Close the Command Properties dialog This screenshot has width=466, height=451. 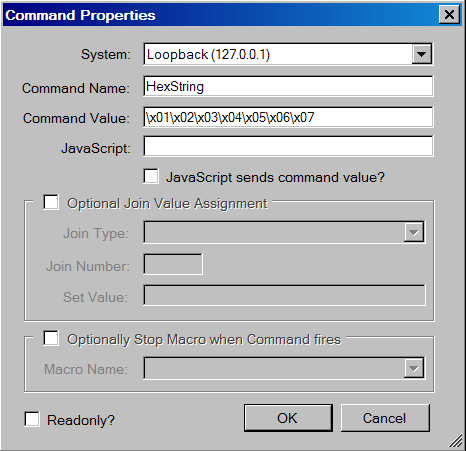tap(449, 15)
